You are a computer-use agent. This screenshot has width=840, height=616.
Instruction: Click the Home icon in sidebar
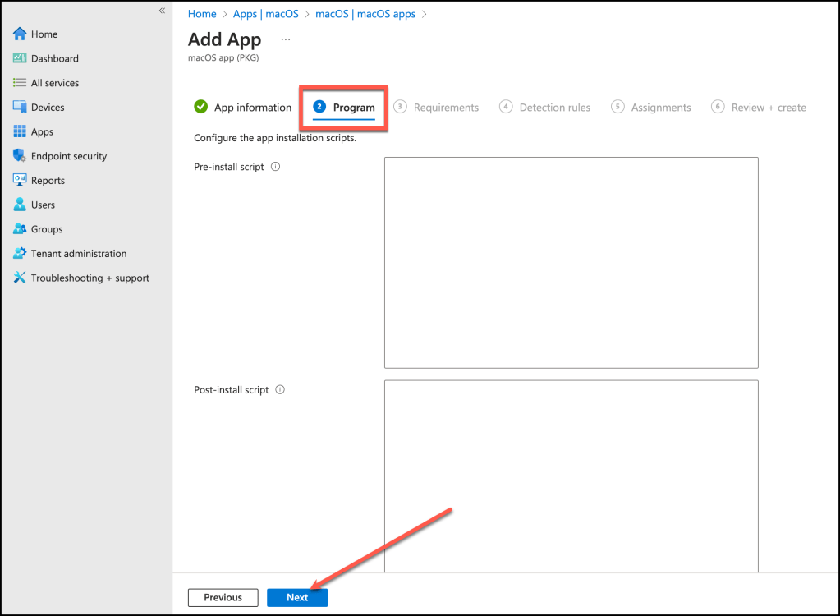20,34
